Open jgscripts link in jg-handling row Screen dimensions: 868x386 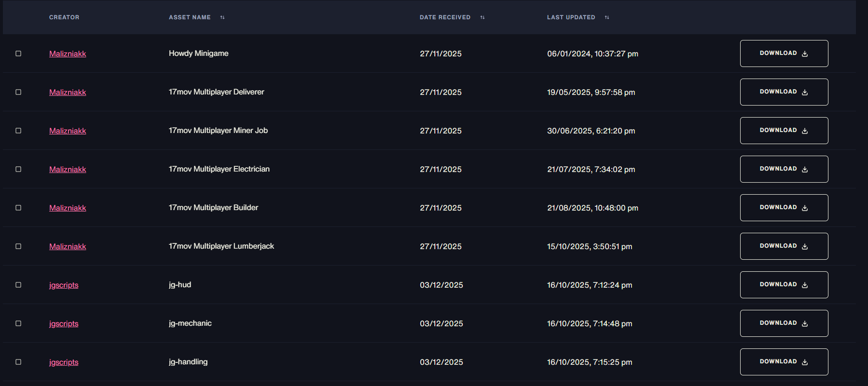[64, 362]
